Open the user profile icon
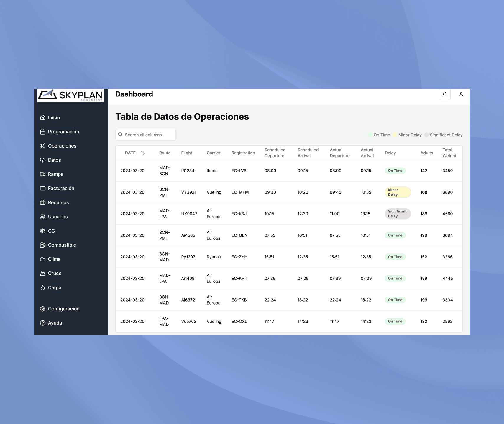 [461, 94]
